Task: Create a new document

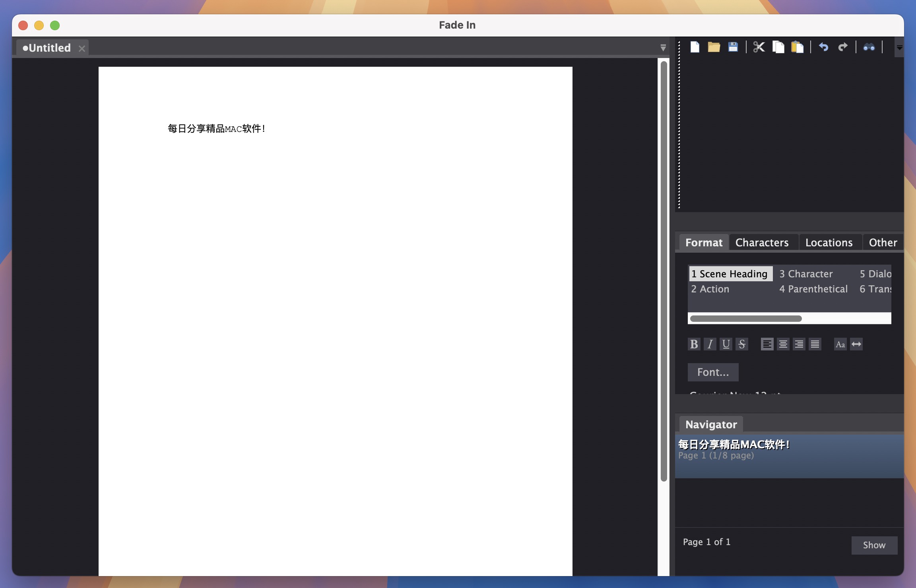Action: pos(695,47)
